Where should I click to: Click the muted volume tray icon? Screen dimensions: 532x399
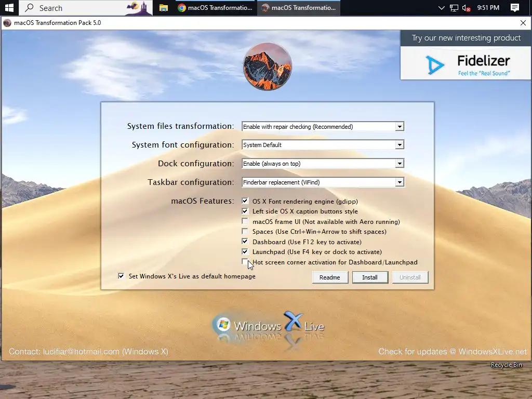point(466,8)
